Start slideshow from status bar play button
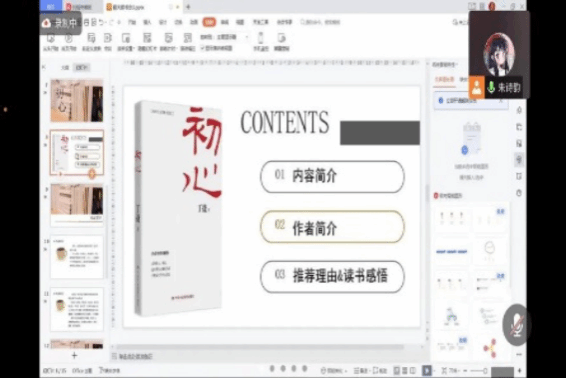Viewport: 566px width, 378px height. pos(427,370)
